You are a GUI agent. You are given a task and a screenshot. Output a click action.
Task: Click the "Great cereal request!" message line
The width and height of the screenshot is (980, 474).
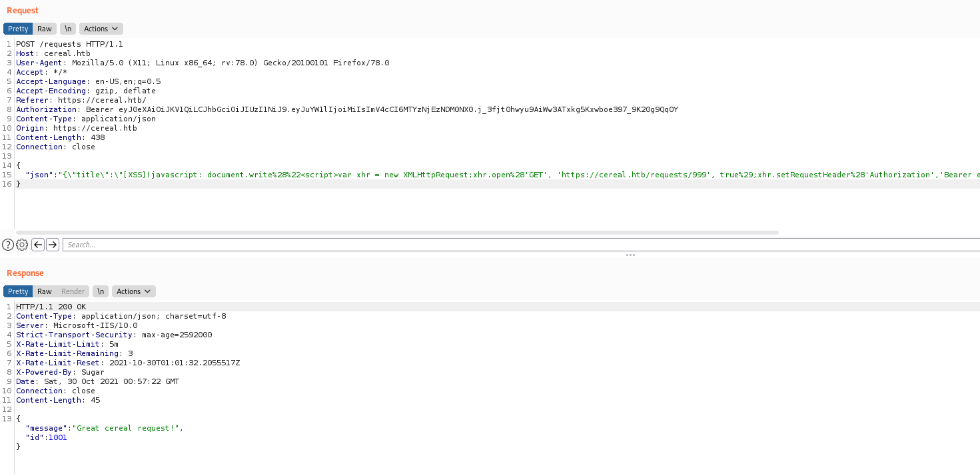click(104, 428)
